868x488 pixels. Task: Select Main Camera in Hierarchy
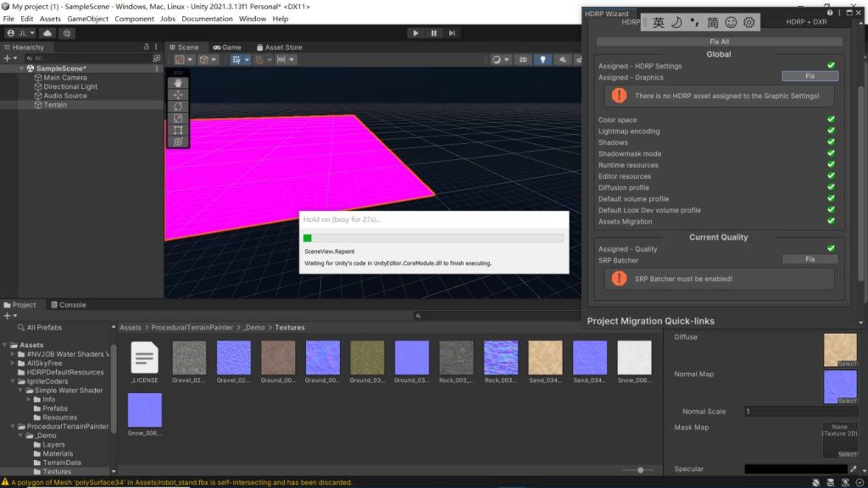tap(64, 77)
